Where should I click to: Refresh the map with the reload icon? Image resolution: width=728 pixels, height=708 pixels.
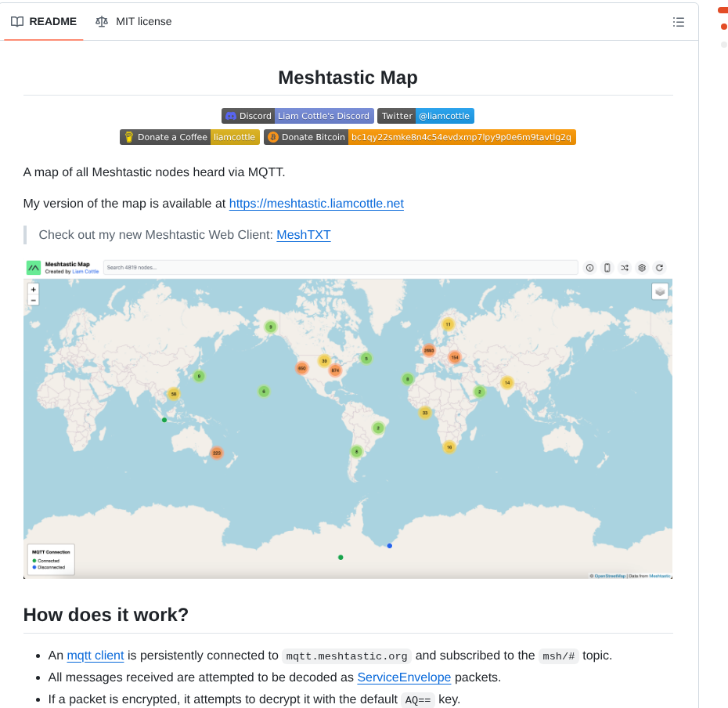pos(658,267)
